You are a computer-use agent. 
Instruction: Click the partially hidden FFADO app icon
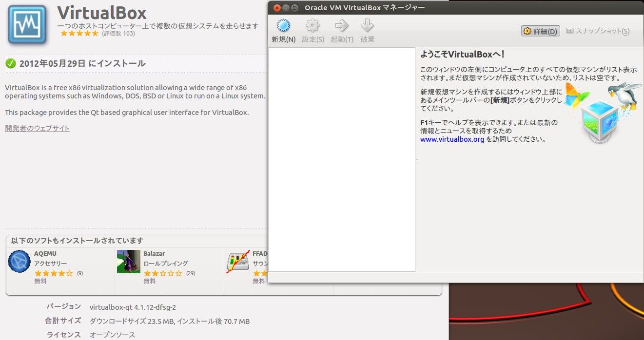(x=238, y=262)
